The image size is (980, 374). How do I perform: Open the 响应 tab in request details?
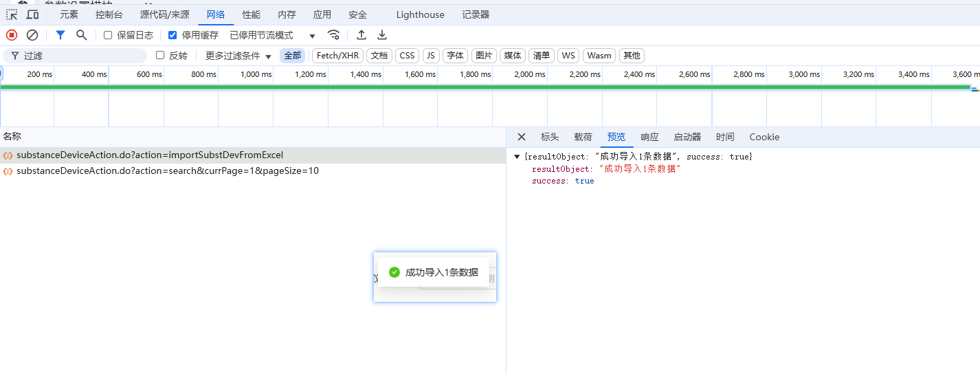(x=649, y=137)
